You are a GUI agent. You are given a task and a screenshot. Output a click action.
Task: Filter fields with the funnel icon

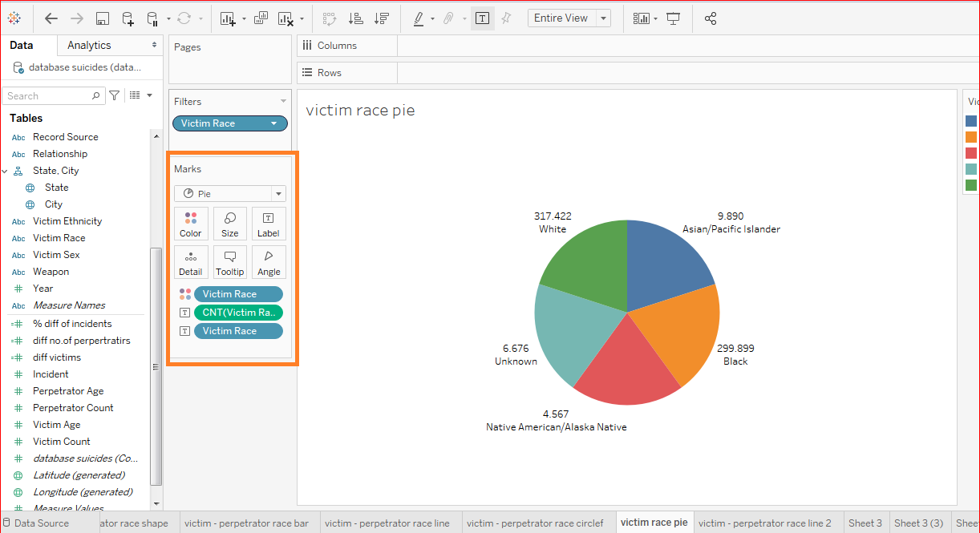click(x=115, y=95)
